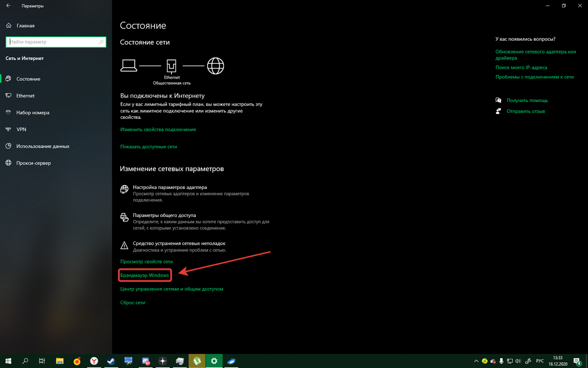
Task: Open Использование данных in the sidebar
Action: coord(43,146)
